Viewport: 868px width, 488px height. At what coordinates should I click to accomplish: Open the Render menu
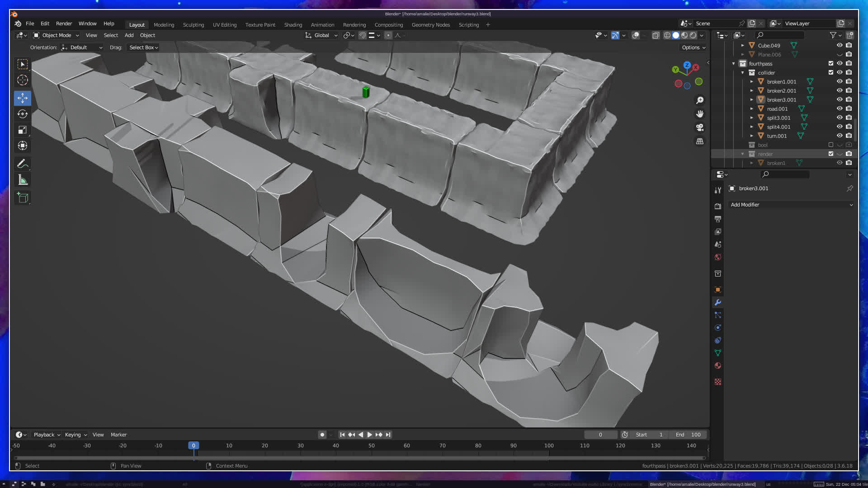[x=64, y=23]
